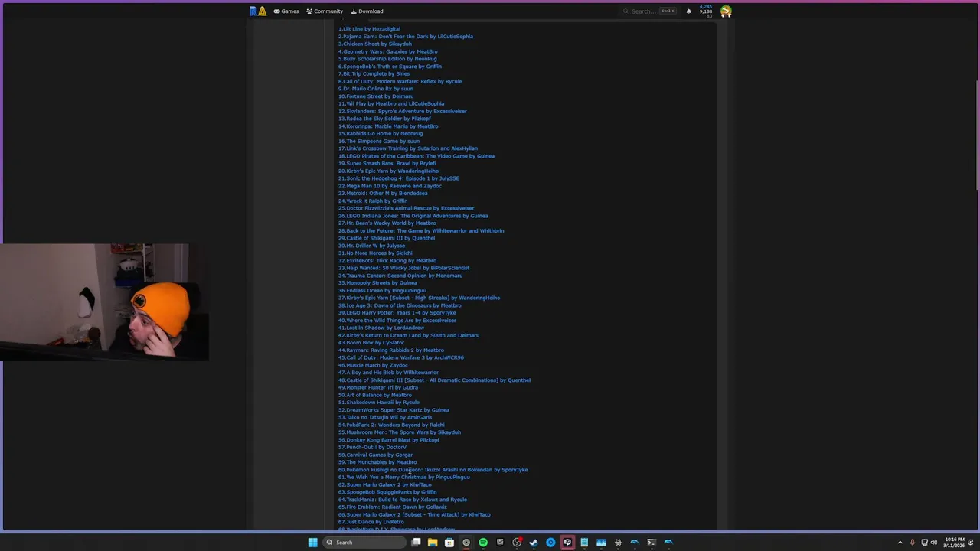Open Kirby's Return to Dream Land entry
980x551 pixels.
tap(409, 335)
